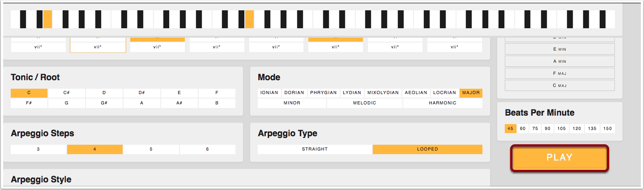Switch arpeggio type to Straight
The width and height of the screenshot is (644, 190).
coord(315,149)
